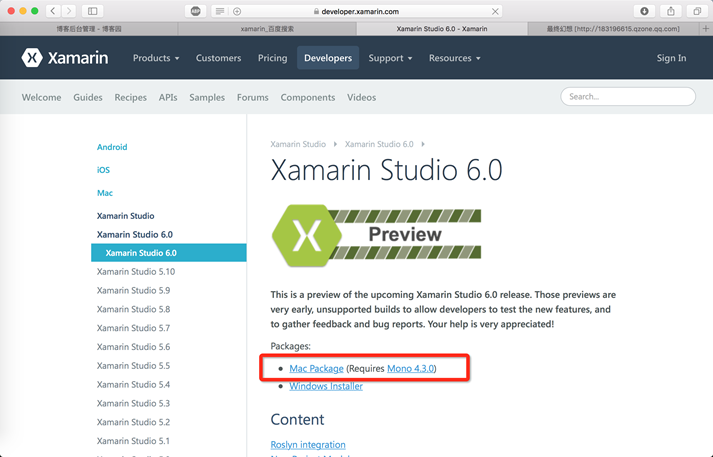Open Xamarin Studio 5.7 release notes

click(x=133, y=328)
